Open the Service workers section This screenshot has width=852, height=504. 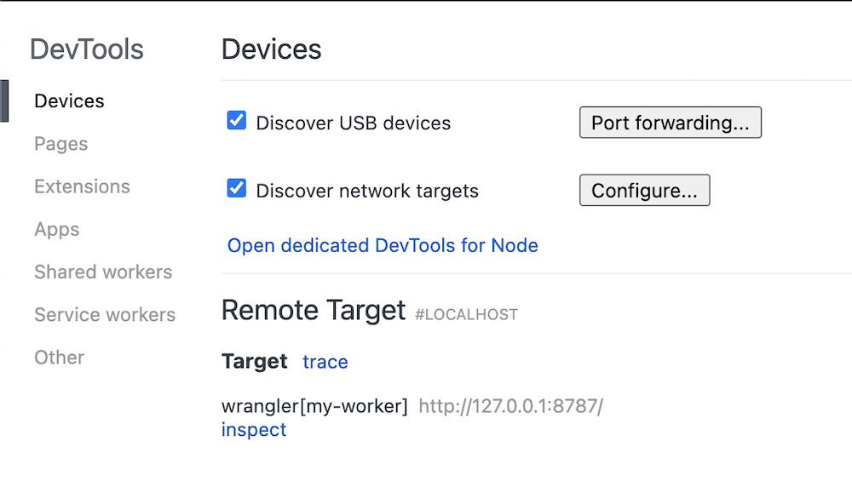(104, 315)
